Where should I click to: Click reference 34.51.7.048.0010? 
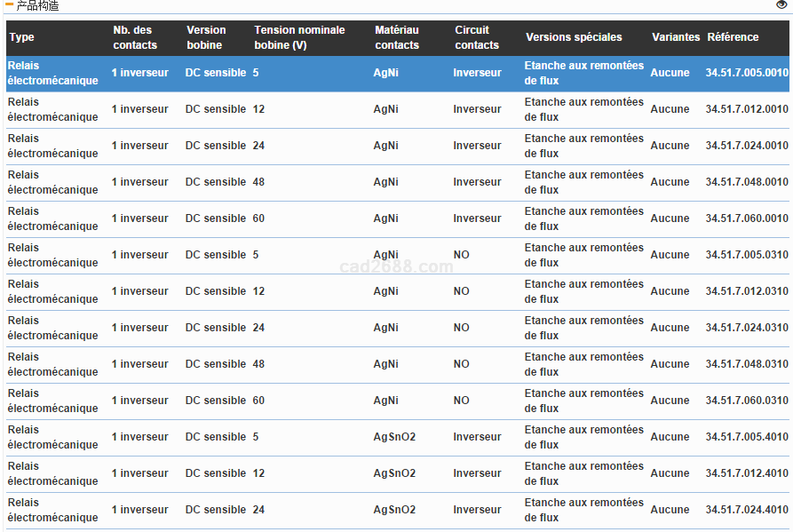746,182
